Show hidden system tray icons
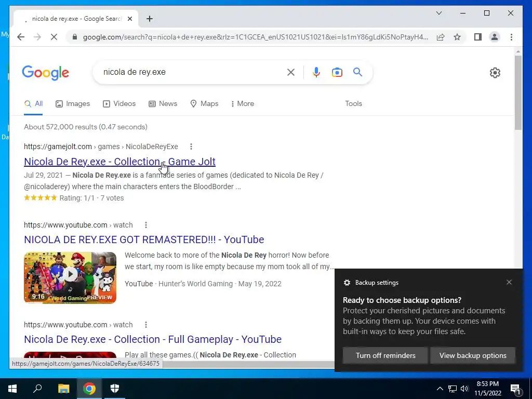Image resolution: width=532 pixels, height=399 pixels. 440,389
